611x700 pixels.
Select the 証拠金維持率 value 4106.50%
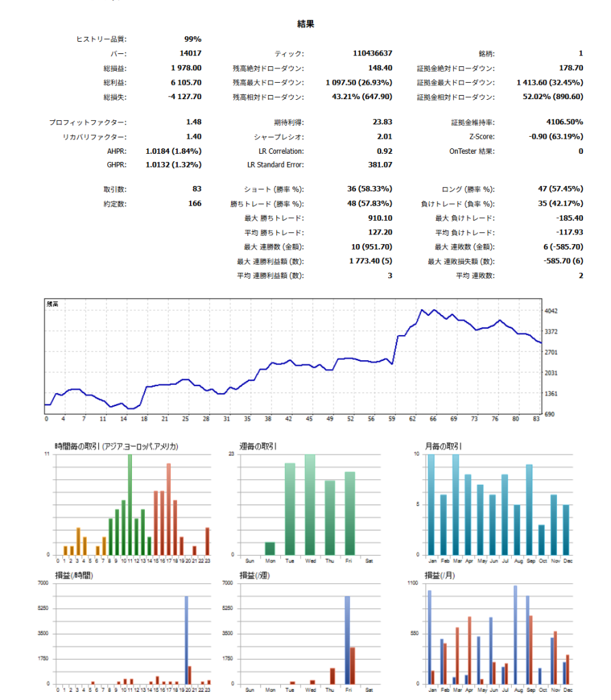coord(560,122)
